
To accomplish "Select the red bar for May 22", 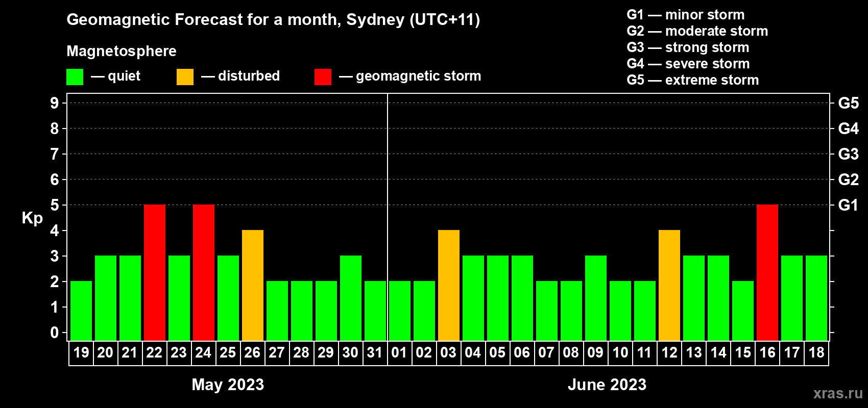I will click(x=155, y=272).
